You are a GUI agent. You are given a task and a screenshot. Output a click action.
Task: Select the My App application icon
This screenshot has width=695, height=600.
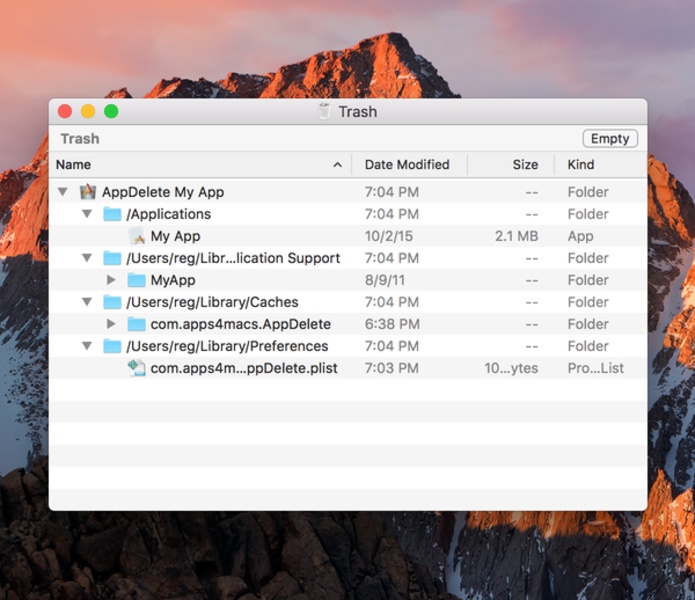137,236
